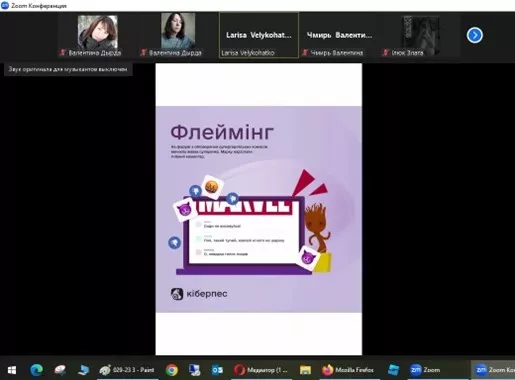The width and height of the screenshot is (515, 380).
Task: Select second Валентина Дырда video thumbnail
Action: [x=178, y=35]
